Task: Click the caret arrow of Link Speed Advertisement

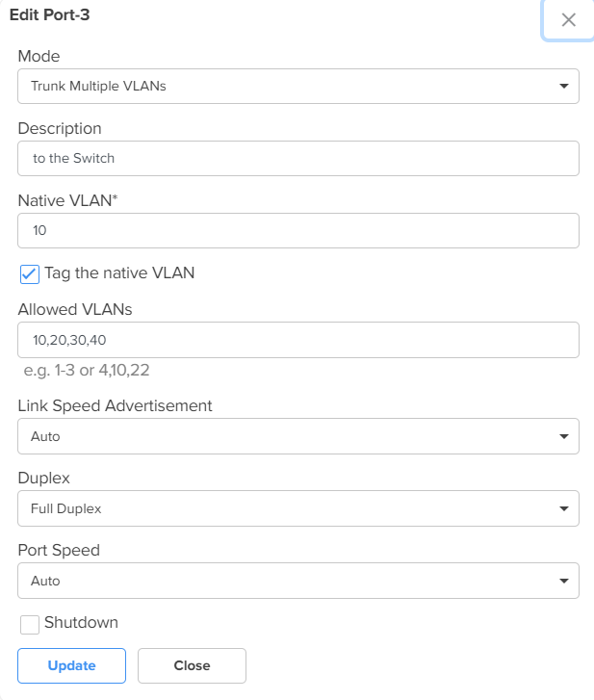Action: tap(564, 436)
